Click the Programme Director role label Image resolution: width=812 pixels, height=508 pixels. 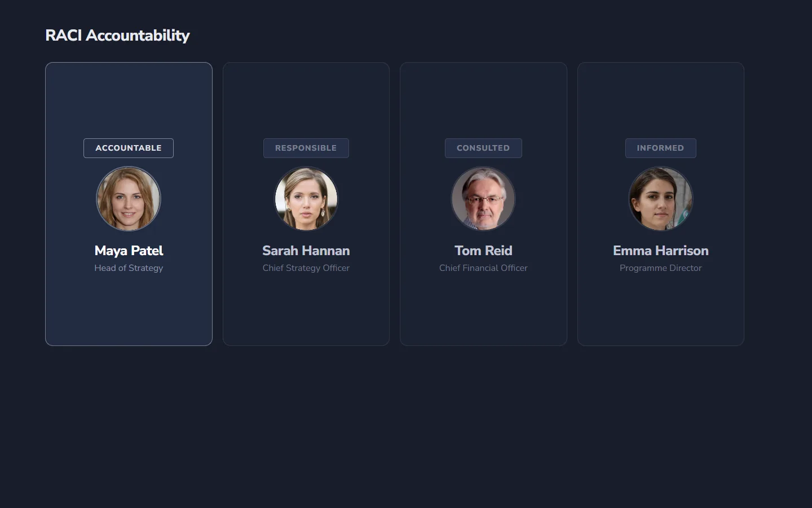click(660, 268)
